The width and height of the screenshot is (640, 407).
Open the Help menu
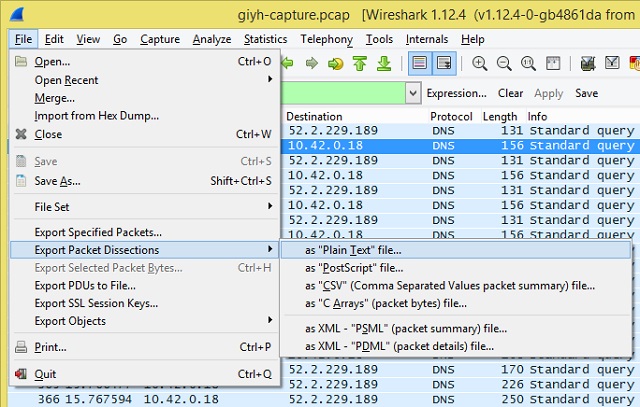click(x=473, y=39)
